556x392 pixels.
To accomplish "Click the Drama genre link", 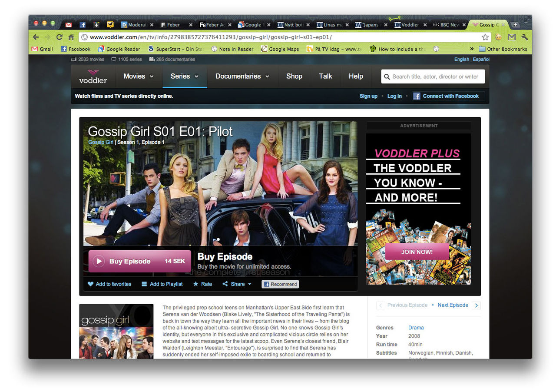I will (x=416, y=328).
